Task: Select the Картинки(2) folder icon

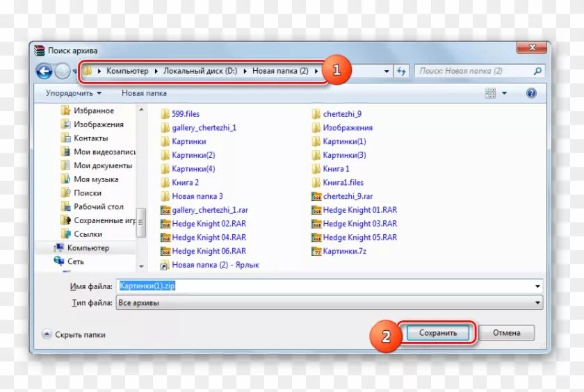Action: pyautogui.click(x=165, y=155)
